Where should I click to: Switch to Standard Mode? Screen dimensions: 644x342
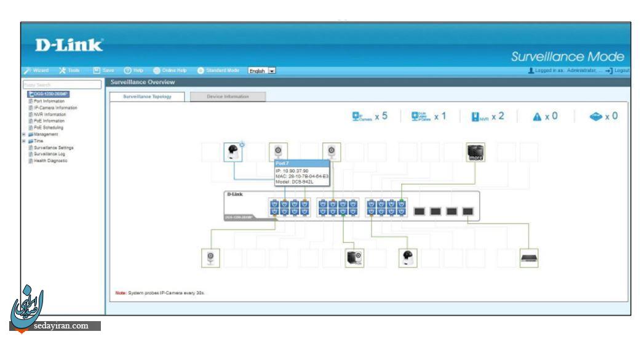218,71
